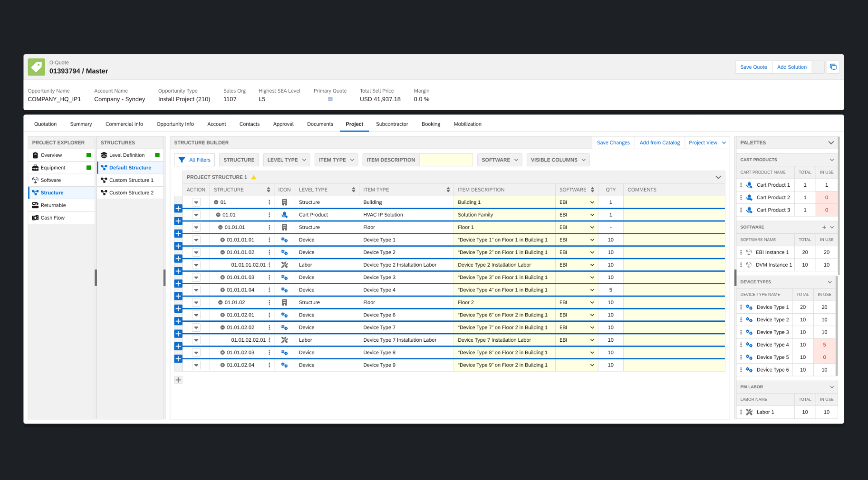Click the Save Quote button
868x480 pixels.
coord(754,67)
